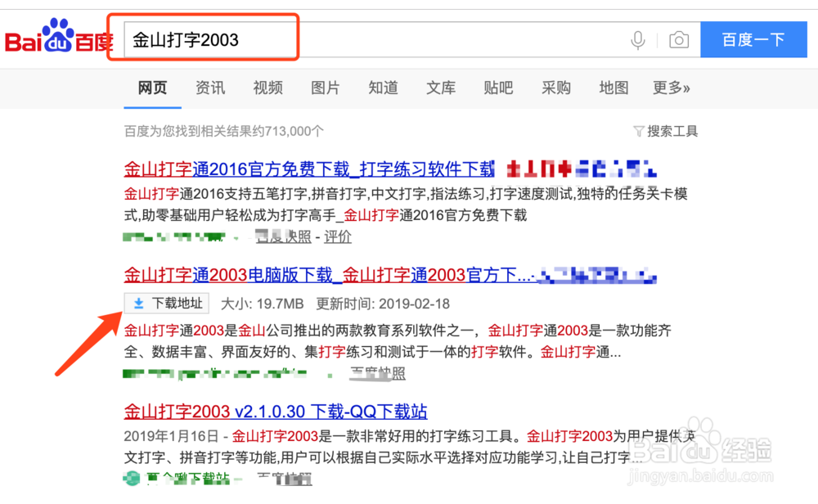818x504 pixels.
Task: Select the 知道 search category
Action: click(383, 88)
